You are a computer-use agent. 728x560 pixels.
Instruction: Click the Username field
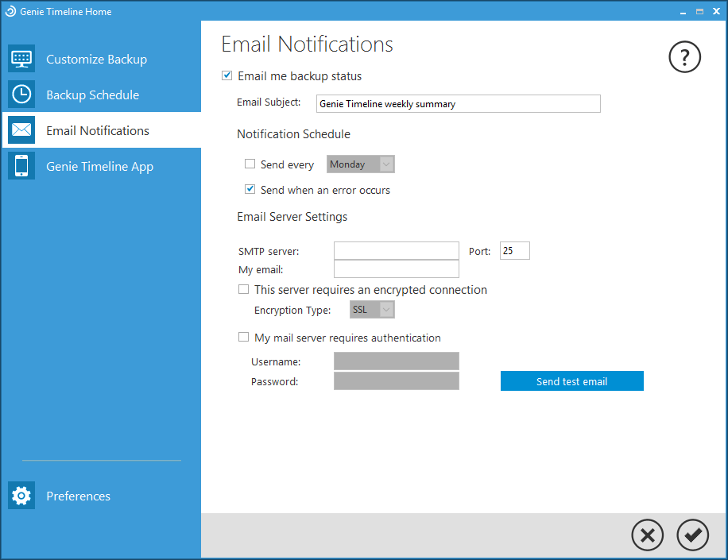tap(396, 361)
